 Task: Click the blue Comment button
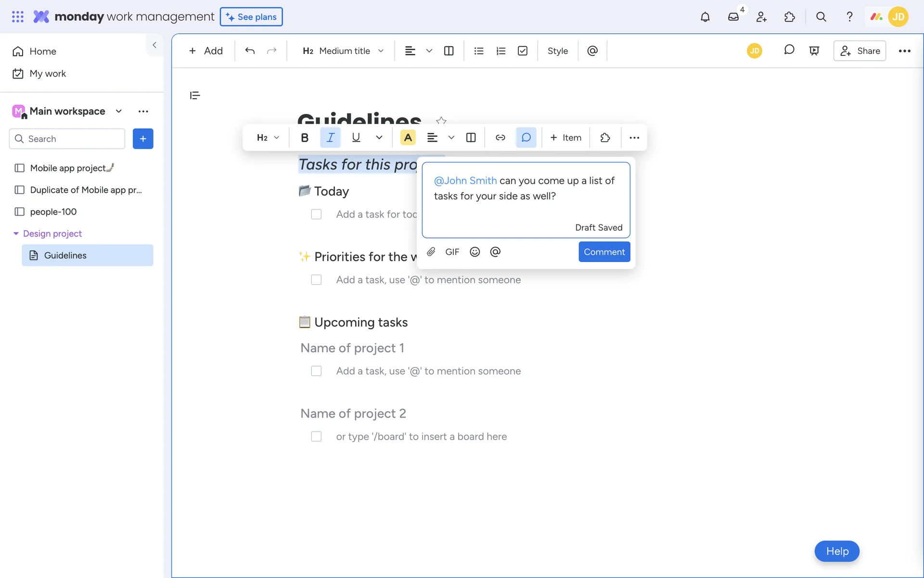pos(604,252)
